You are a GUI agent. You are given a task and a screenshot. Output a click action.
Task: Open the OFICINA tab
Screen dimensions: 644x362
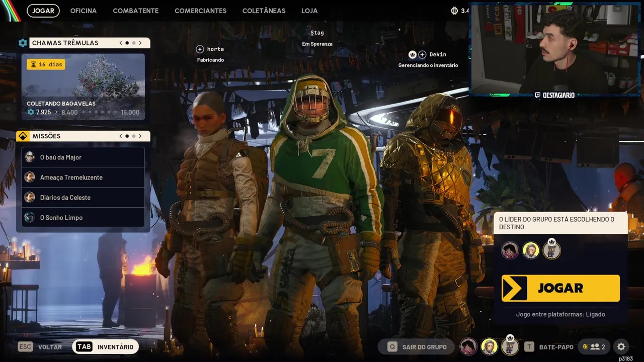84,11
